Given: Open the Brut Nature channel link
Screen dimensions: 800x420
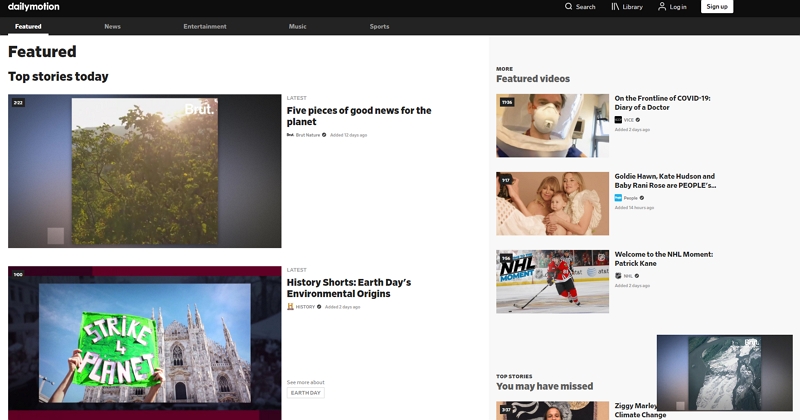Looking at the screenshot, I should click(308, 135).
